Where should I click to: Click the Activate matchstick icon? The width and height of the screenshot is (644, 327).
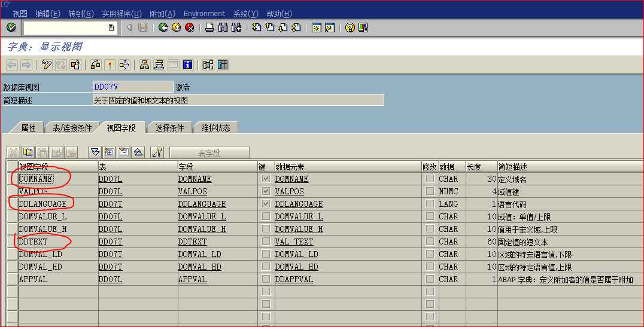click(x=110, y=65)
